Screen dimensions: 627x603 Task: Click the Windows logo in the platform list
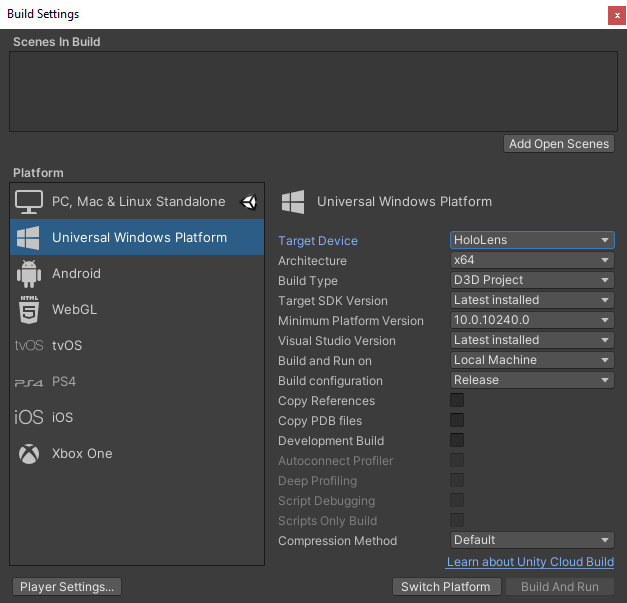coord(28,238)
